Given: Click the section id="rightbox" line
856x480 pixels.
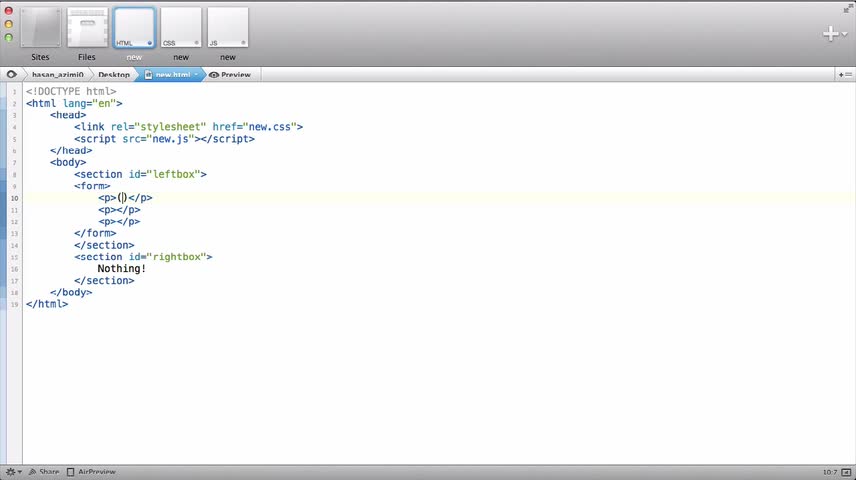Looking at the screenshot, I should (143, 257).
